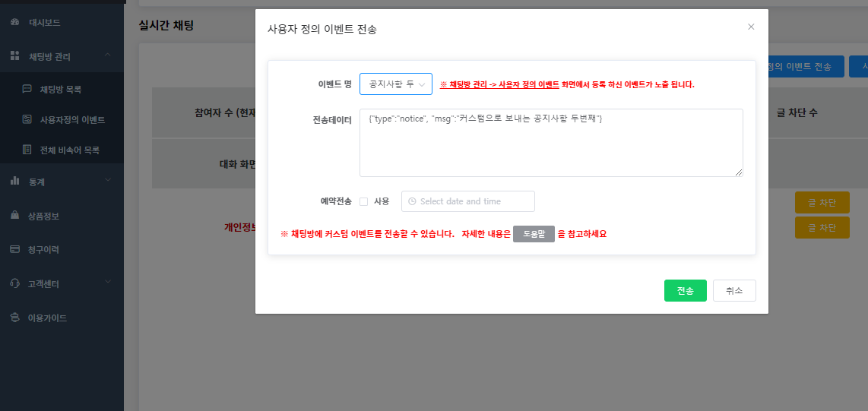The image size is (868, 411).
Task: Click the Select date and time field
Action: click(x=468, y=201)
